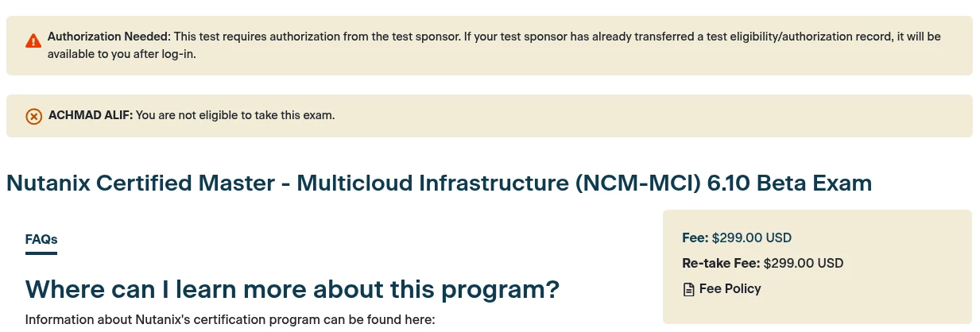980x332 pixels.
Task: Click the ACHMAD ALIF name label
Action: click(91, 115)
